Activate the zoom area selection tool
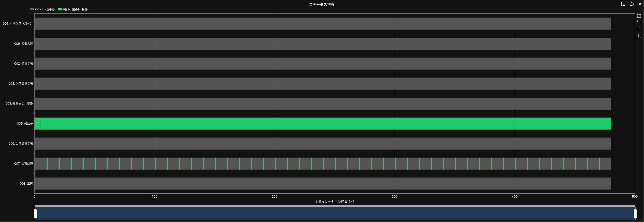The height and width of the screenshot is (222, 644). coord(639,16)
